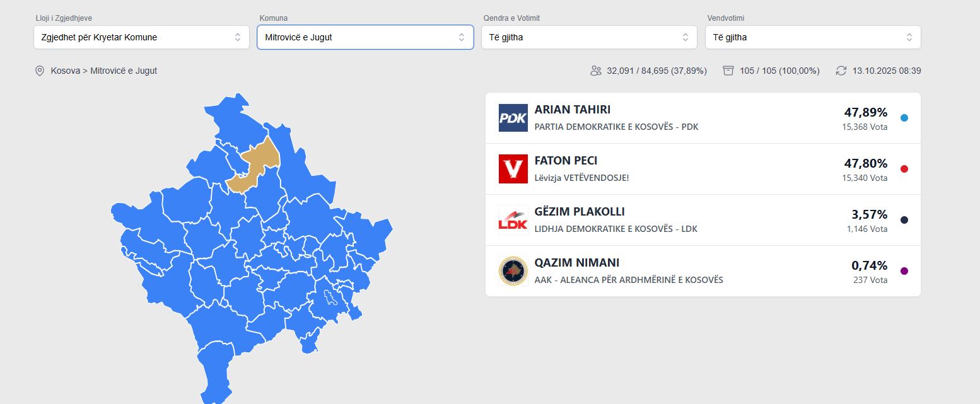Select candidate name Gëzim Plakolli
The image size is (980, 404).
click(580, 212)
